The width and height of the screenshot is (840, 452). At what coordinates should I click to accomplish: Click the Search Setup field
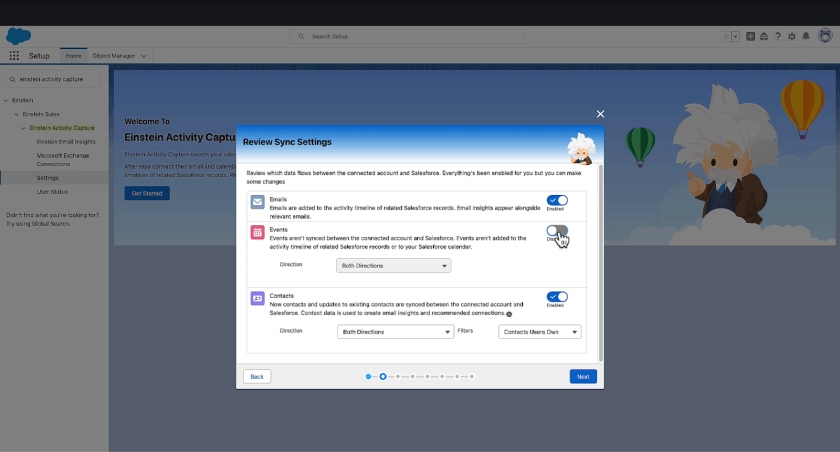point(407,36)
